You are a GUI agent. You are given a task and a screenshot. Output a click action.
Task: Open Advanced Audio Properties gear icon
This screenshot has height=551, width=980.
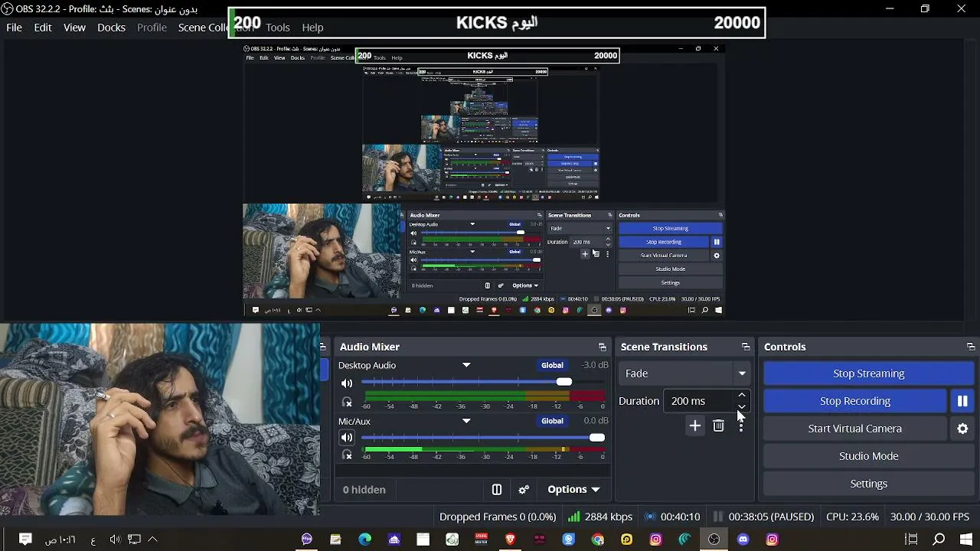coord(524,490)
